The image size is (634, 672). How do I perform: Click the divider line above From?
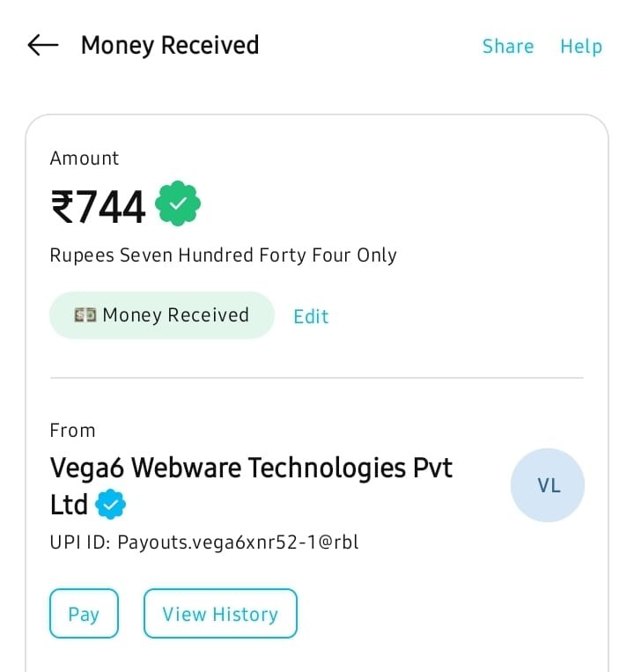pos(317,378)
